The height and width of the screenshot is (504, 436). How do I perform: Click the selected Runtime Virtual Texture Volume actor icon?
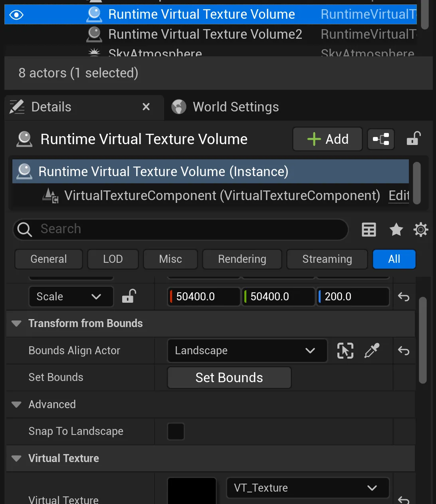94,14
